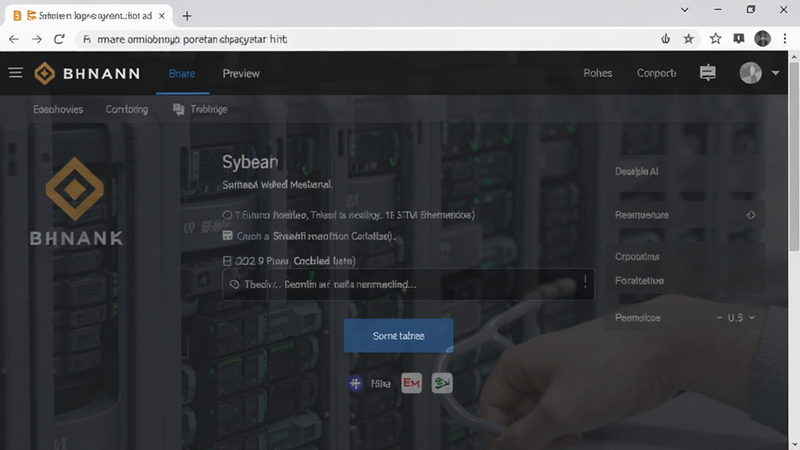Click the user avatar in header
The height and width of the screenshot is (450, 800).
coord(751,73)
